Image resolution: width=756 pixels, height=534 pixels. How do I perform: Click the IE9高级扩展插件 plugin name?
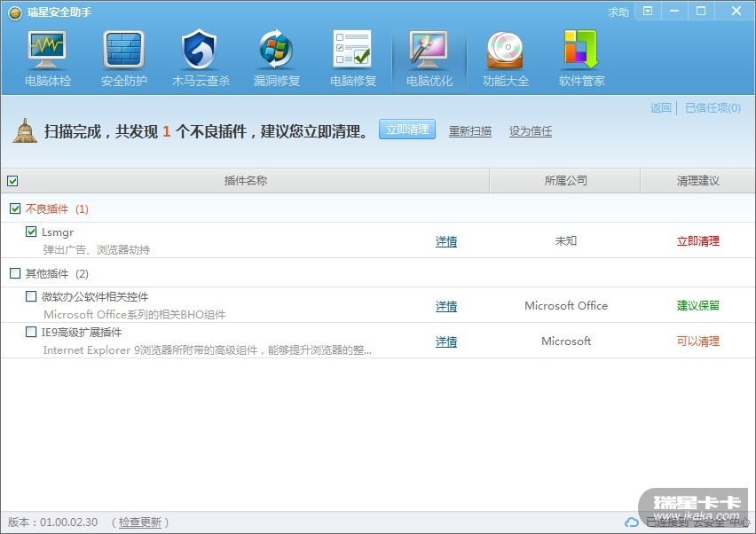(x=82, y=332)
